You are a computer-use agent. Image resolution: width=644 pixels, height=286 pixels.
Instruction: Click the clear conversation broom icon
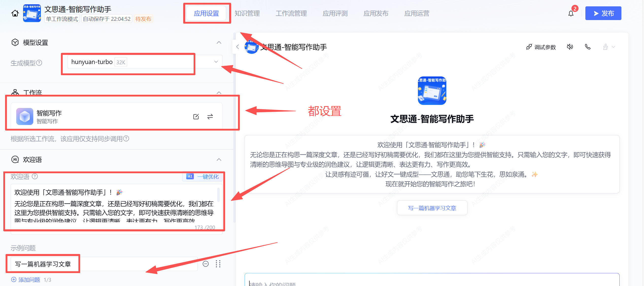[x=605, y=47]
